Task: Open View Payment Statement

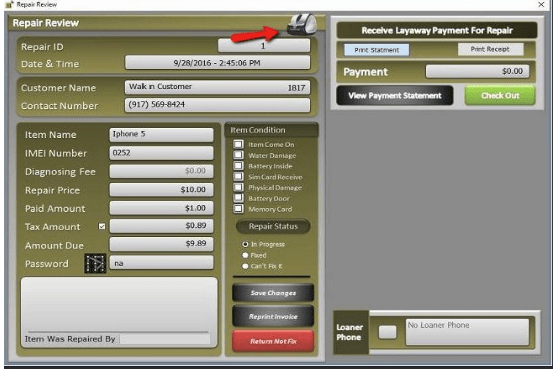Action: [395, 95]
